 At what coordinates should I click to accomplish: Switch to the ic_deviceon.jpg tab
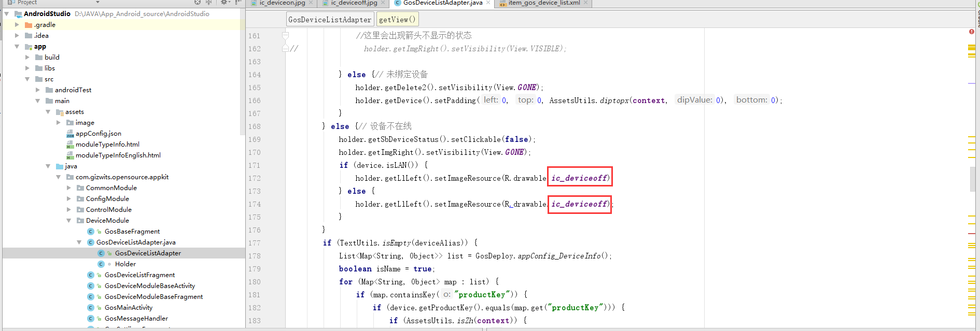pyautogui.click(x=282, y=3)
